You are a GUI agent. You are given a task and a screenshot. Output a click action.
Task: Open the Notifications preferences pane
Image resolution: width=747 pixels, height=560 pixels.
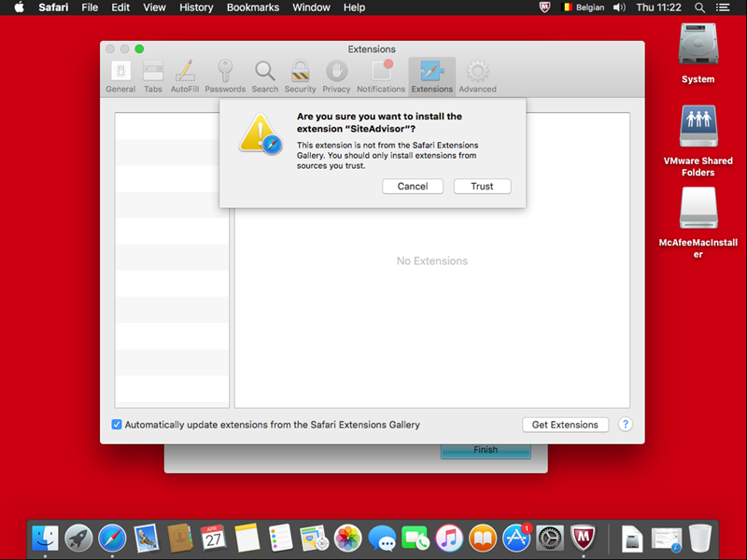pos(381,77)
